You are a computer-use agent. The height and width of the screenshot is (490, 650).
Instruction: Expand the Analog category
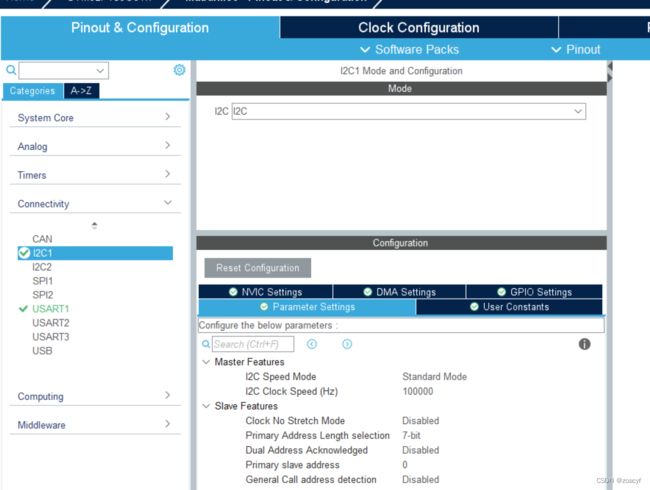click(x=95, y=146)
